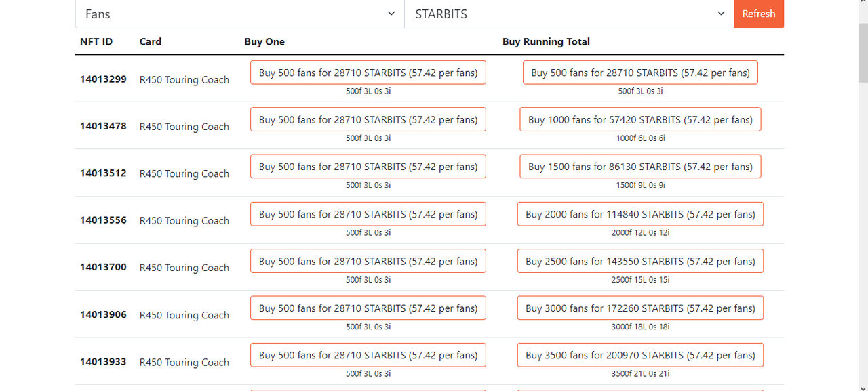Click the Buy Running Total column header
868x391 pixels.
(x=546, y=41)
